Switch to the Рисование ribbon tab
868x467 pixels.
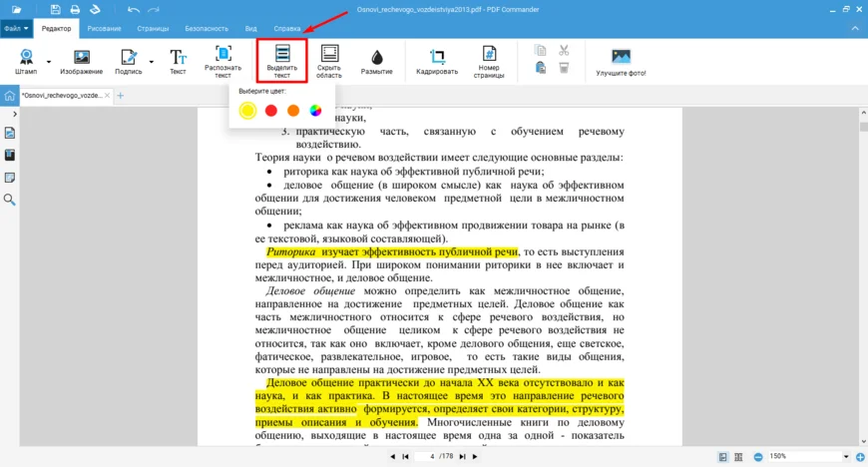click(104, 29)
